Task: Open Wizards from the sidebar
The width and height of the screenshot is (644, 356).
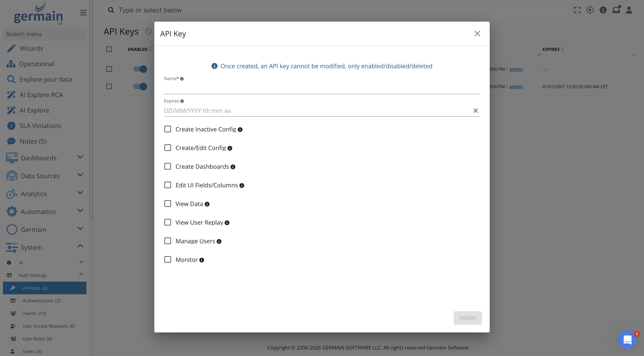Action: (31, 48)
